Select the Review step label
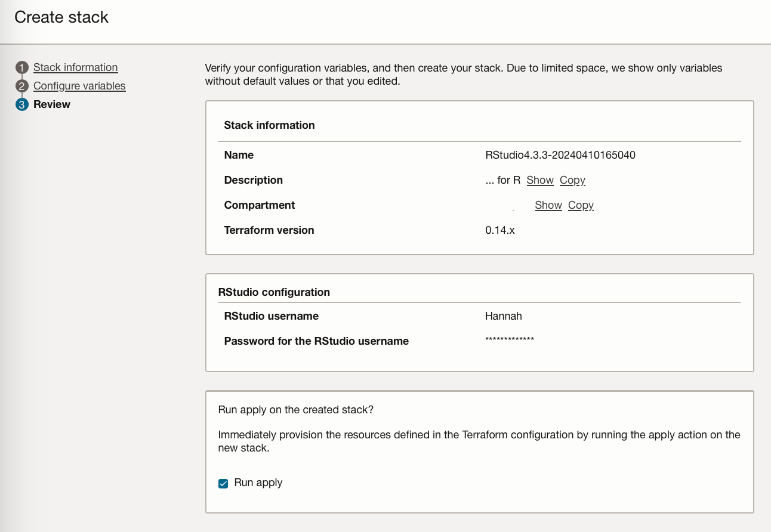Image resolution: width=771 pixels, height=532 pixels. coord(52,104)
